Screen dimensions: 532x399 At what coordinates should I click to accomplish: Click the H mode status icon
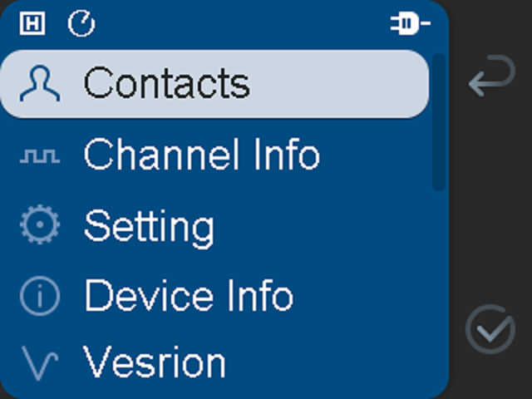(32, 24)
